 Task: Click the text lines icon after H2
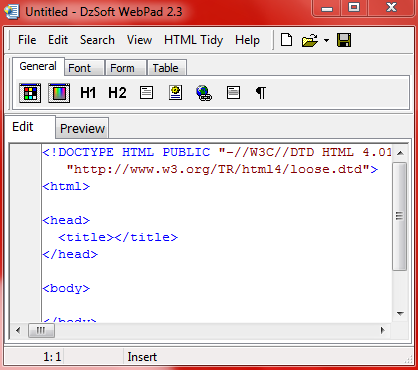point(146,93)
